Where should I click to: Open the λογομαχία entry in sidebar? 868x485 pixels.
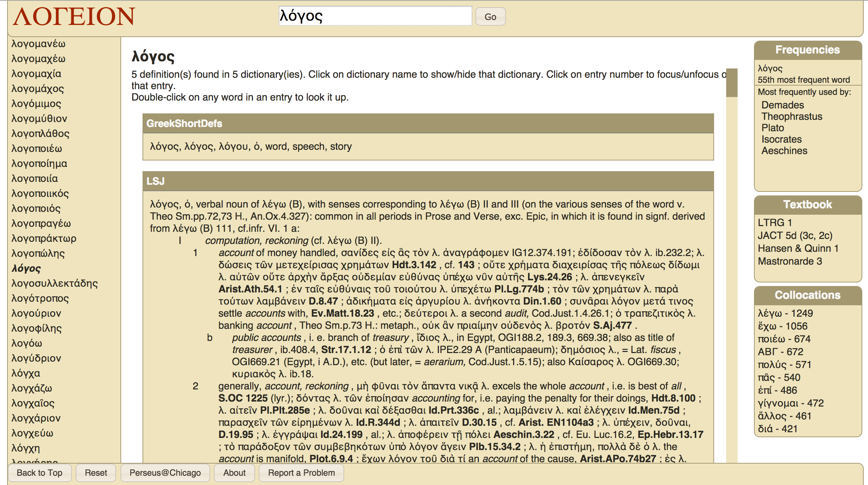click(36, 73)
